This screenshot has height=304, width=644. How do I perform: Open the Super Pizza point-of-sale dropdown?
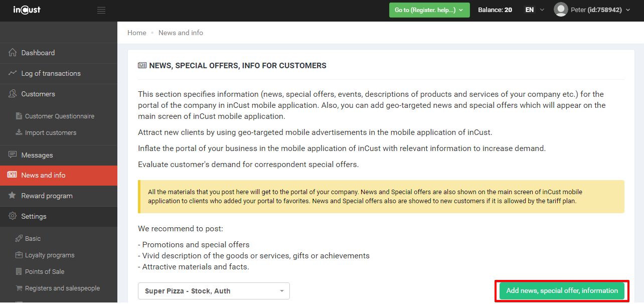(214, 291)
